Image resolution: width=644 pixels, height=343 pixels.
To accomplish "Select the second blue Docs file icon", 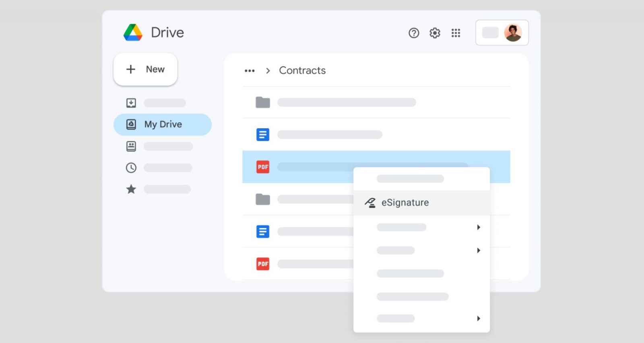I will [x=263, y=232].
